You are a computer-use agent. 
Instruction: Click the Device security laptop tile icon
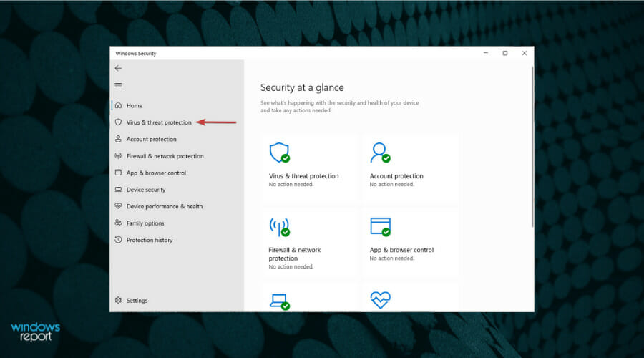(x=280, y=301)
